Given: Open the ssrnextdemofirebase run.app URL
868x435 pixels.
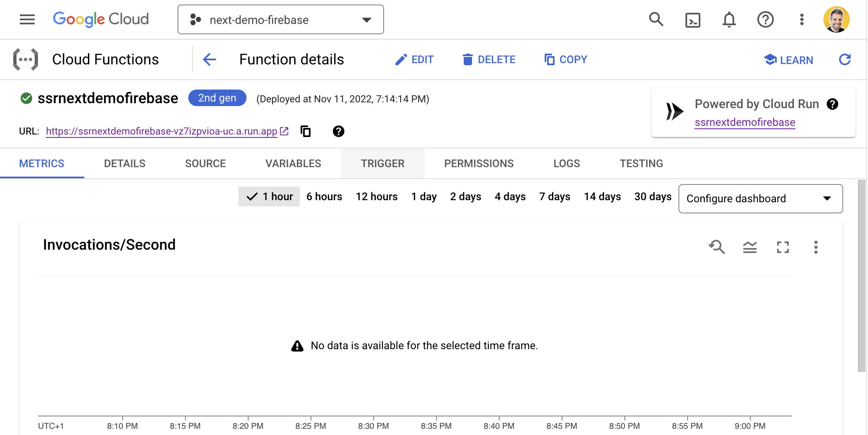Looking at the screenshot, I should click(x=161, y=131).
